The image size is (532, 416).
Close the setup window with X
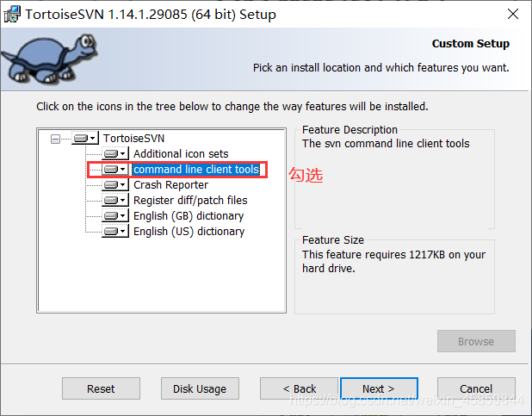pos(513,15)
